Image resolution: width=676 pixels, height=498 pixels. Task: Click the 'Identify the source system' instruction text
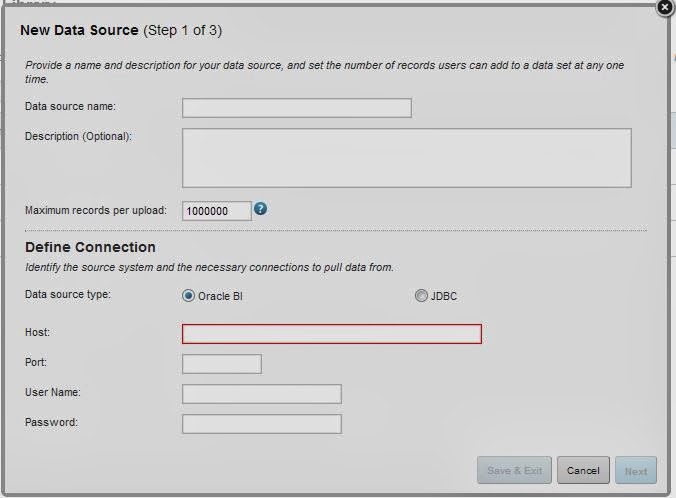[210, 267]
